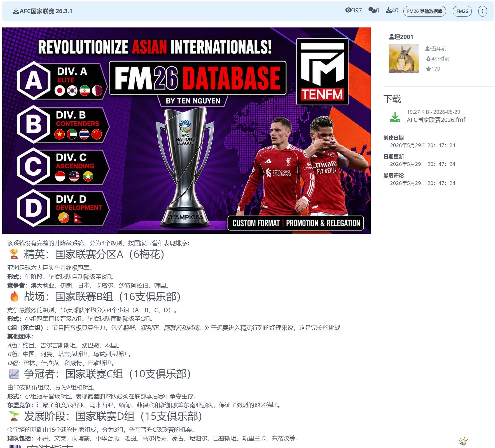Click the author's rabbit avatar picture

404,58
